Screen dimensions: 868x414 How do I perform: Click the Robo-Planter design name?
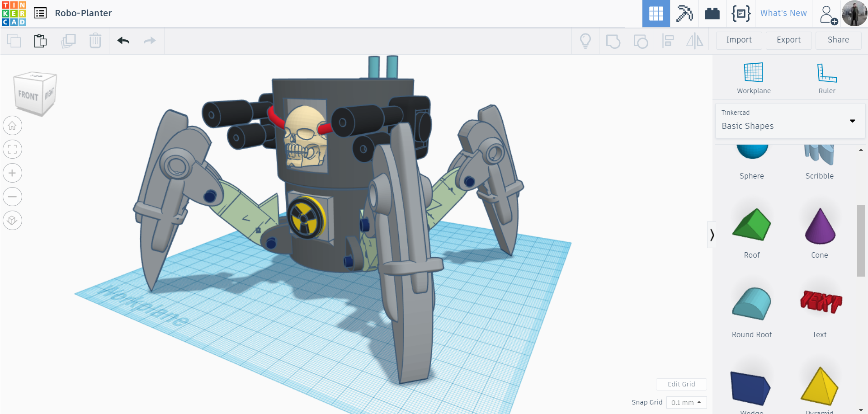coord(83,13)
